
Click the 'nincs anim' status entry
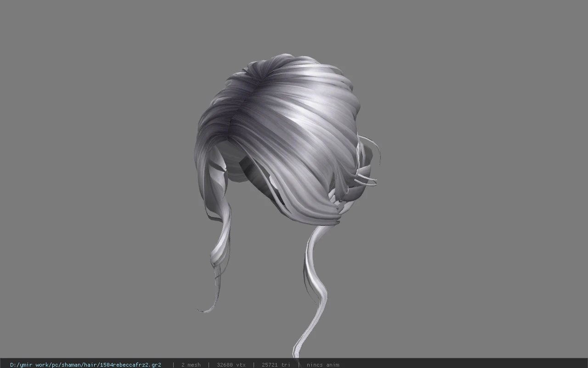323,365
